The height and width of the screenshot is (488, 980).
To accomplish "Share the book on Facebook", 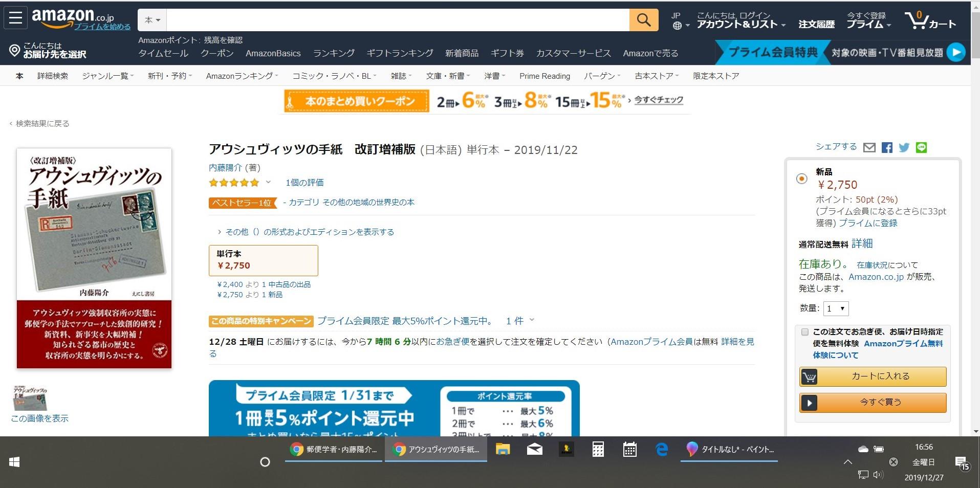I will click(x=887, y=148).
